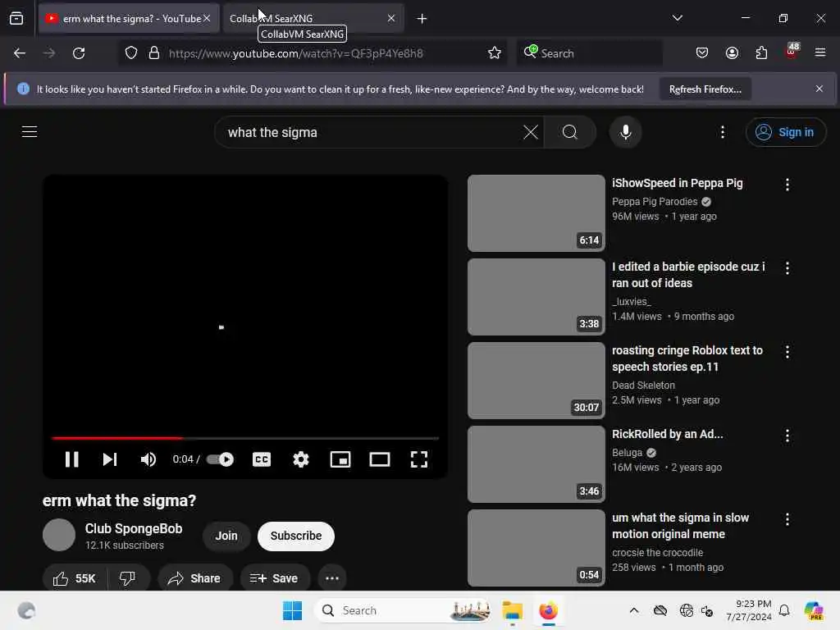Dismiss the Firefox refresh notification bar
Image resolution: width=840 pixels, height=630 pixels.
coord(819,89)
